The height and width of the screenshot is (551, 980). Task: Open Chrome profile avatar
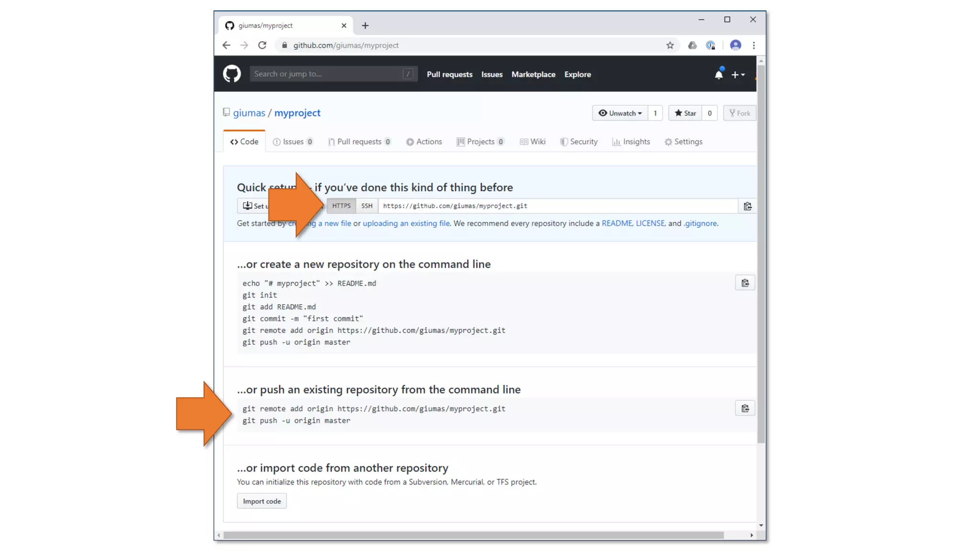click(735, 45)
